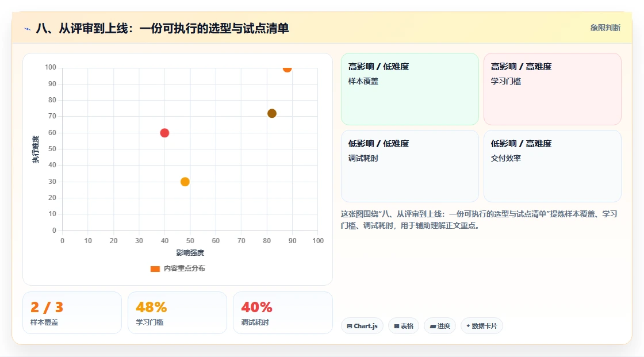Image resolution: width=644 pixels, height=357 pixels.
Task: Click 交付效率 text in quadrant card
Action: coord(505,158)
